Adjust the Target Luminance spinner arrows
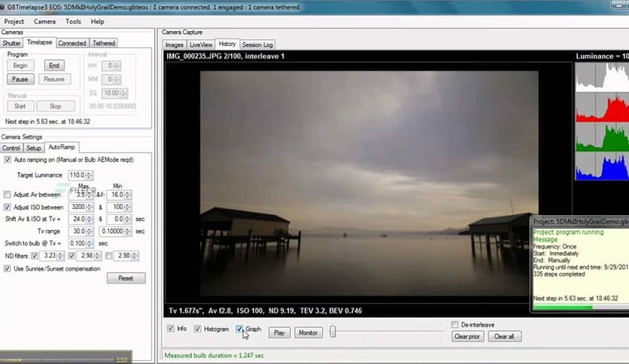The height and width of the screenshot is (364, 629). [89, 175]
